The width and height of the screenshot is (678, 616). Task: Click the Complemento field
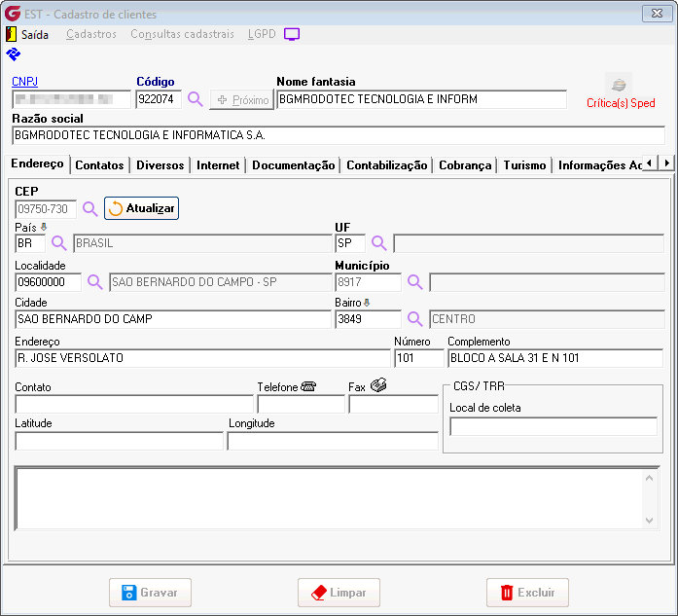(555, 358)
